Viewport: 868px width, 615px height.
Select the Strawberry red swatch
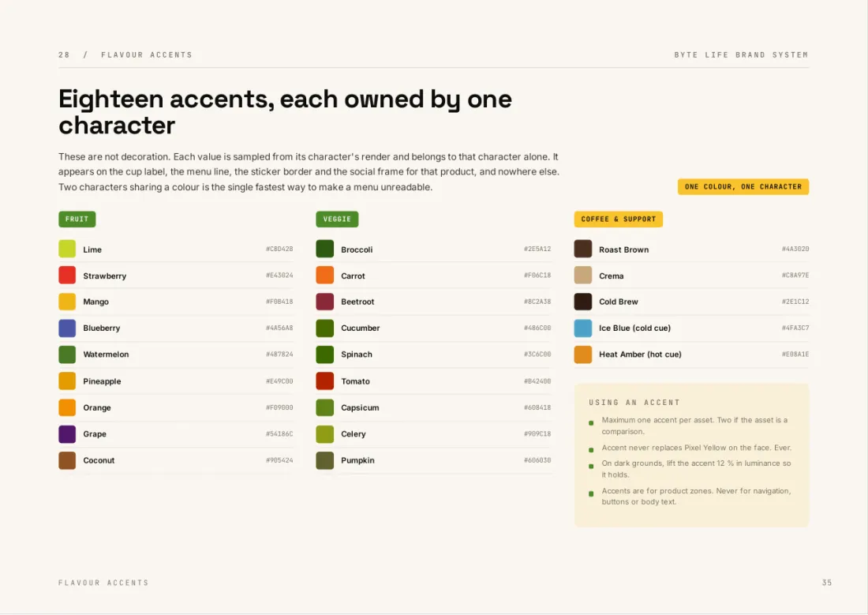click(67, 275)
